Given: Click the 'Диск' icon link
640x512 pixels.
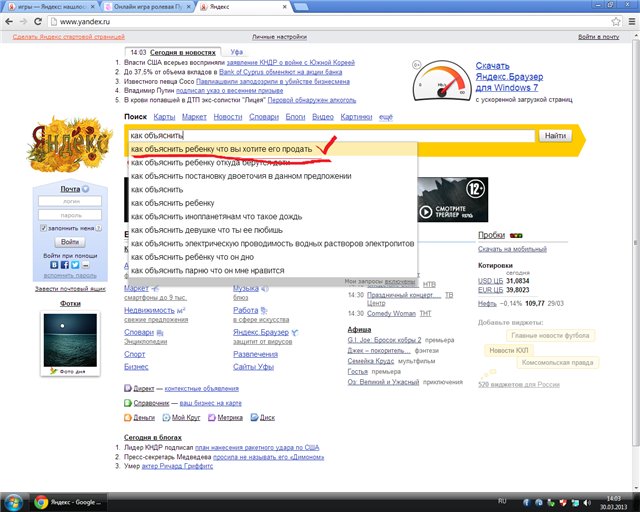Looking at the screenshot, I should point(262,418).
